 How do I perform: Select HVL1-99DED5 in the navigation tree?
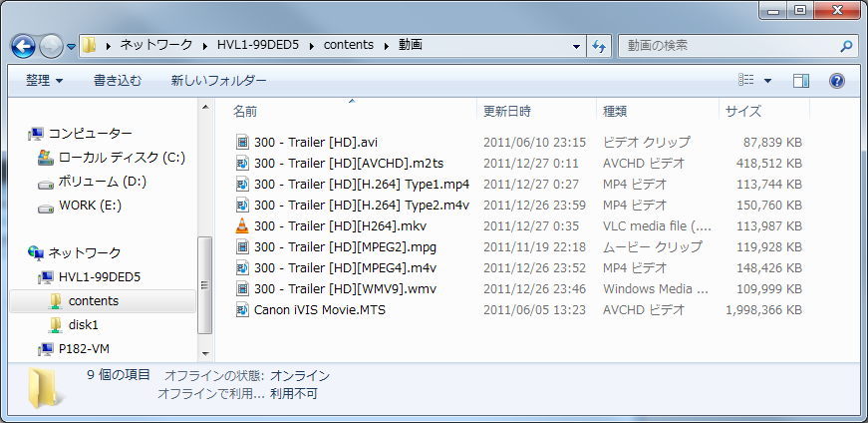pyautogui.click(x=99, y=277)
